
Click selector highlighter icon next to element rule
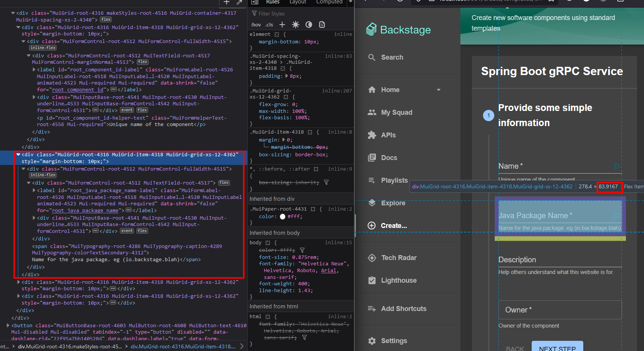click(x=277, y=34)
